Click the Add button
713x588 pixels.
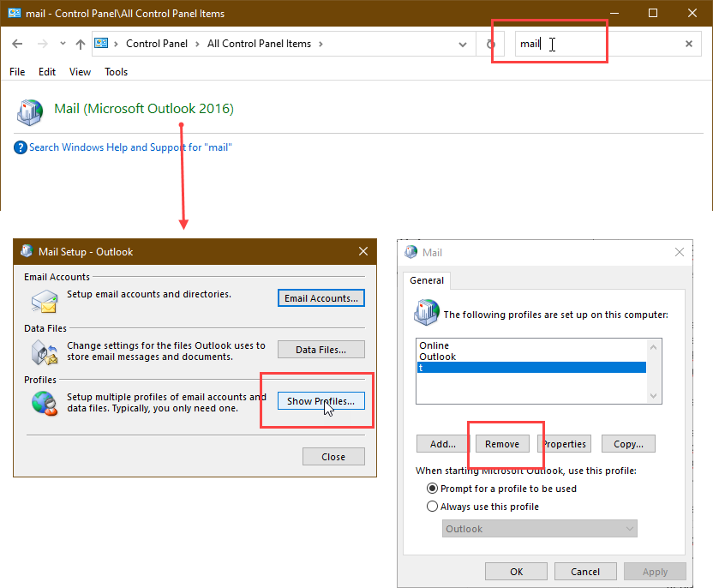(443, 444)
